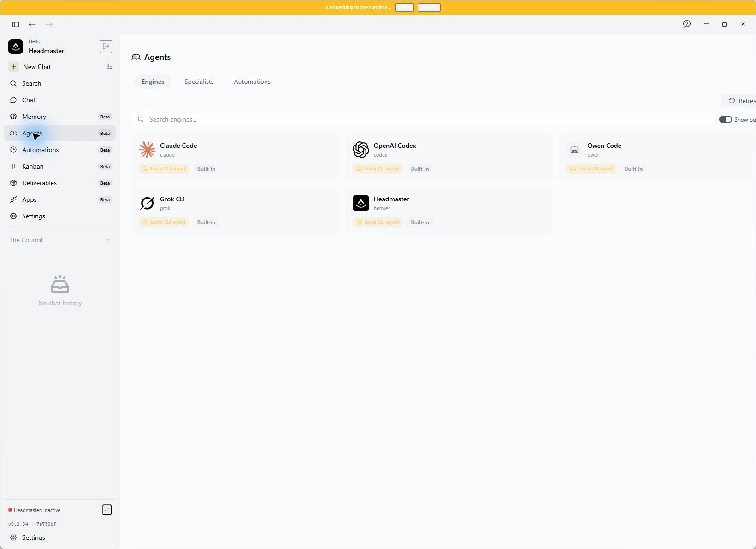Open the Claude Code engine card
The image size is (756, 549).
coord(236,158)
